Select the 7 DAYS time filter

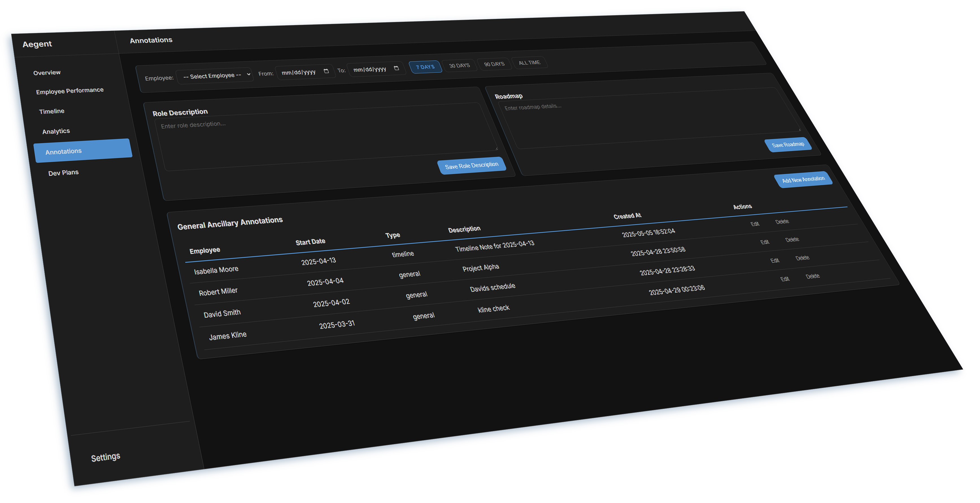pyautogui.click(x=425, y=67)
